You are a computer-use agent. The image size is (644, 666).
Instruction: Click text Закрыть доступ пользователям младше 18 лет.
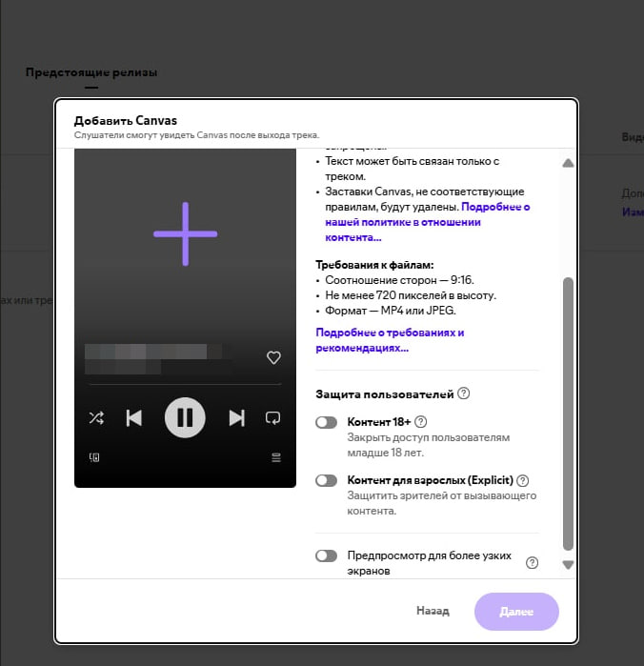click(x=428, y=445)
